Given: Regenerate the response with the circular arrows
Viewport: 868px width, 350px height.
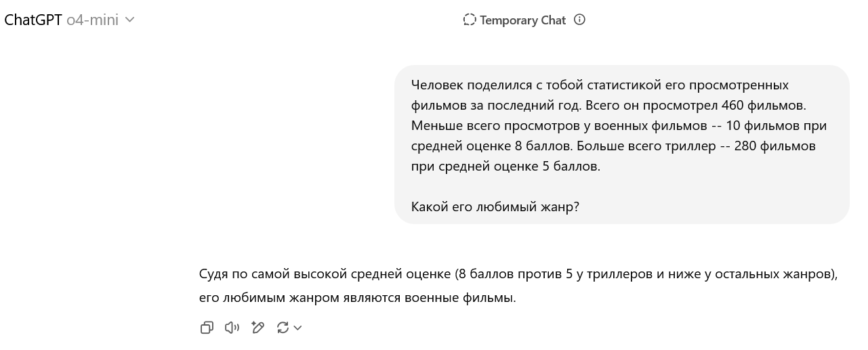Looking at the screenshot, I should [x=283, y=328].
